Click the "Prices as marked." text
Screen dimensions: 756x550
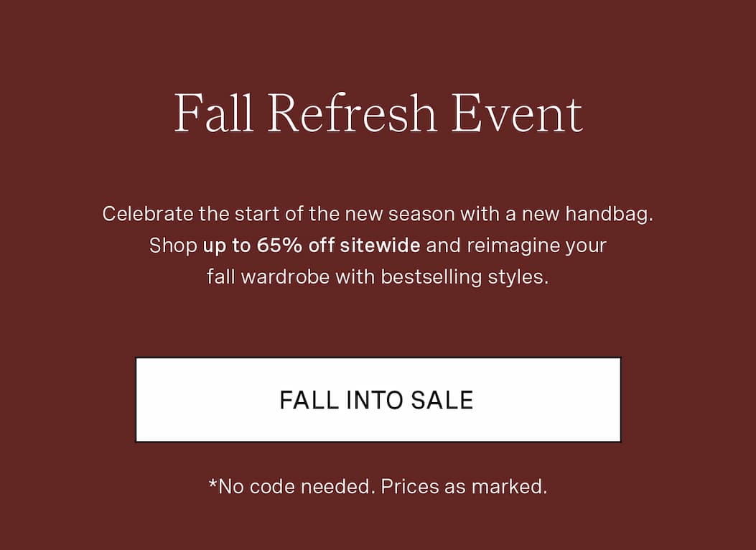coord(464,487)
